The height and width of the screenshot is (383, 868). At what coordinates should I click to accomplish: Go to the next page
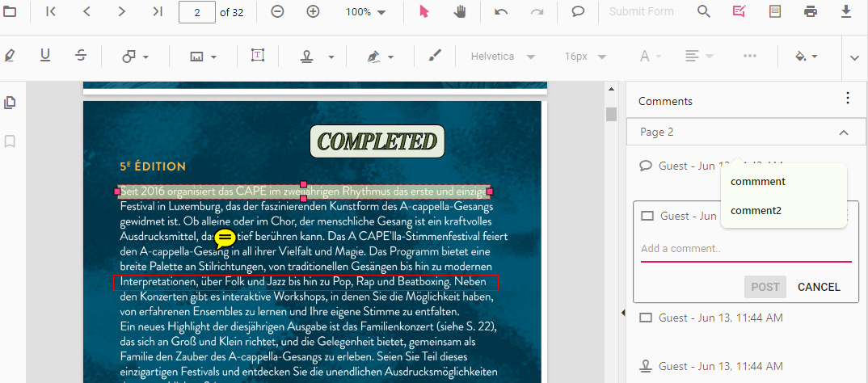pyautogui.click(x=122, y=11)
